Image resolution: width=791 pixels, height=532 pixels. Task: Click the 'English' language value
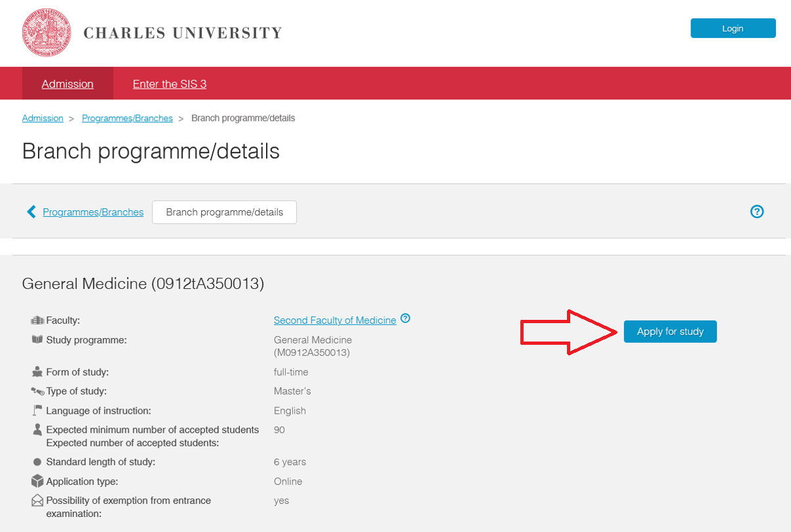click(290, 411)
